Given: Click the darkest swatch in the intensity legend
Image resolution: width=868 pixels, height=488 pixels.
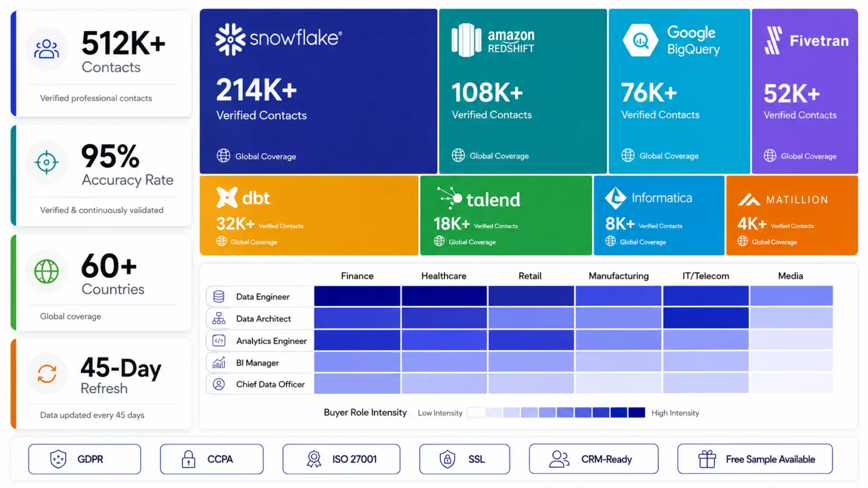Looking at the screenshot, I should [x=637, y=413].
